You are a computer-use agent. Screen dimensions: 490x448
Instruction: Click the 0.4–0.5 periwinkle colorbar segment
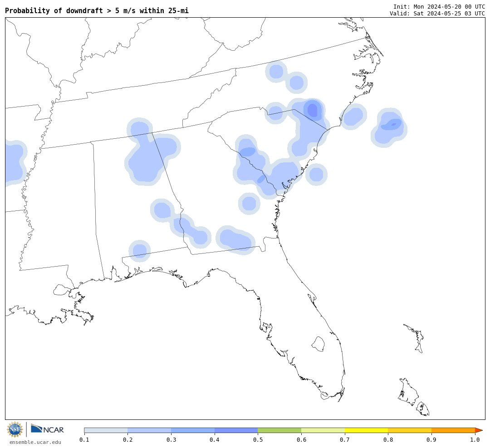tap(236, 430)
